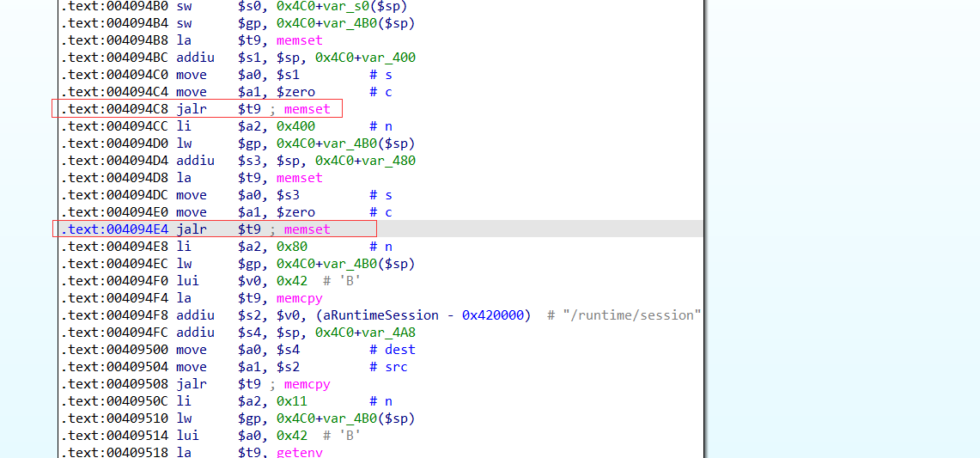Click the address .text:00409500
The image size is (980, 458).
tap(114, 350)
